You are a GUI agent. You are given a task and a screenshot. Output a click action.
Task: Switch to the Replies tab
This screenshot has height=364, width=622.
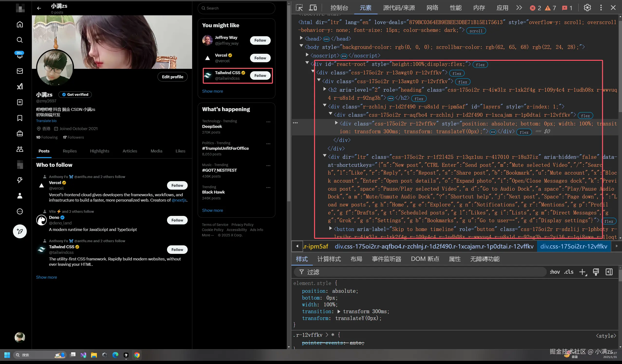[70, 151]
